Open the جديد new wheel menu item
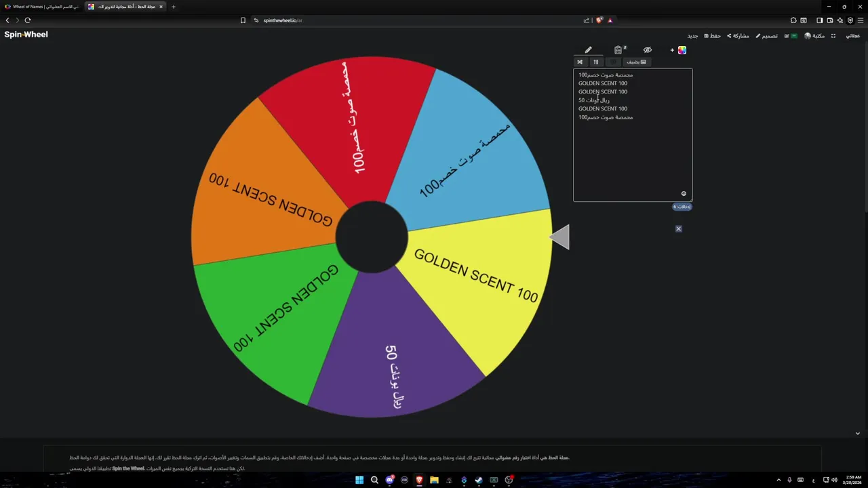 click(x=692, y=36)
